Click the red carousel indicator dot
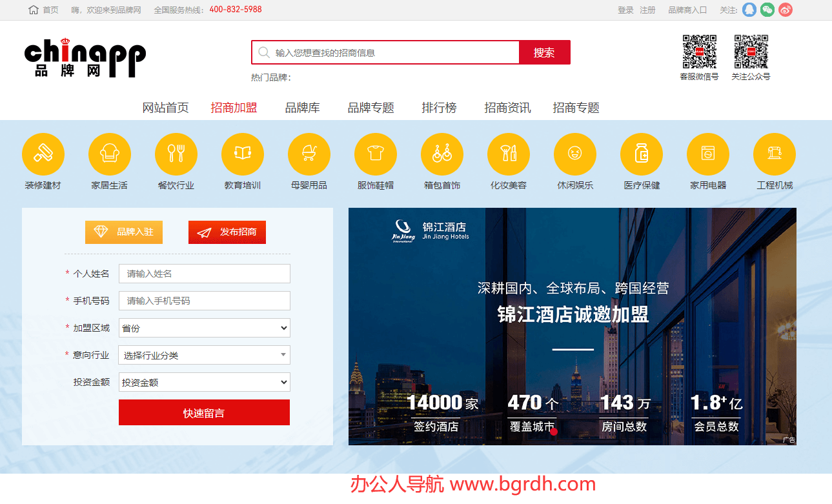Viewport: 832px width, 504px height. 553,431
